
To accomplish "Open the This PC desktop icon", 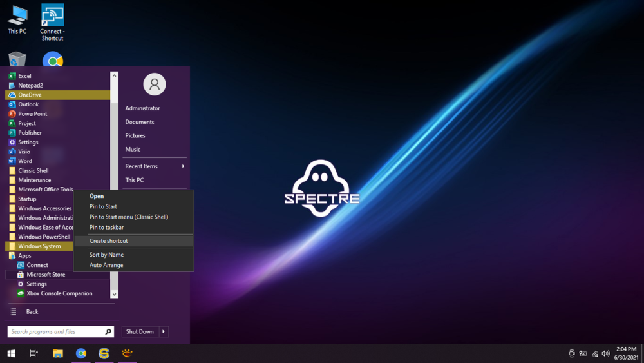I will tap(17, 20).
